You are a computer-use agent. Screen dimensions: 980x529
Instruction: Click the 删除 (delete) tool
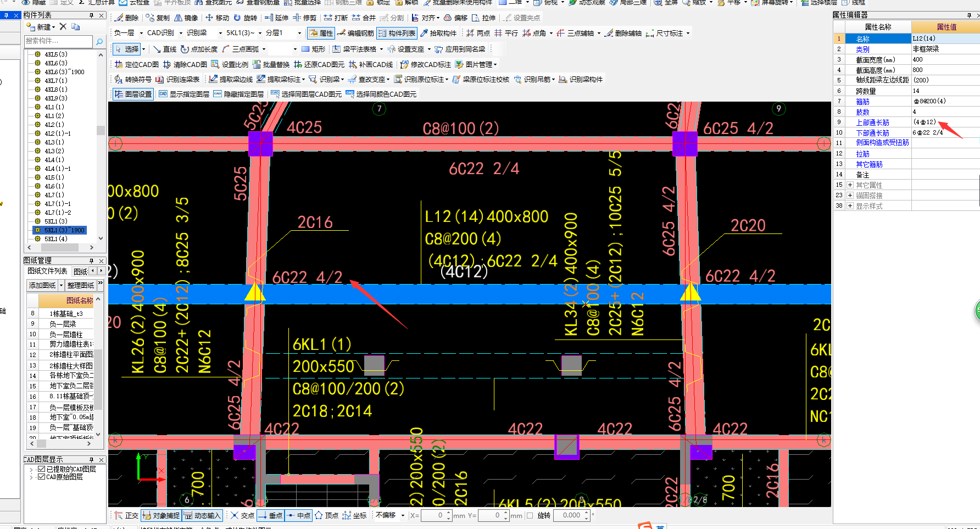point(127,18)
